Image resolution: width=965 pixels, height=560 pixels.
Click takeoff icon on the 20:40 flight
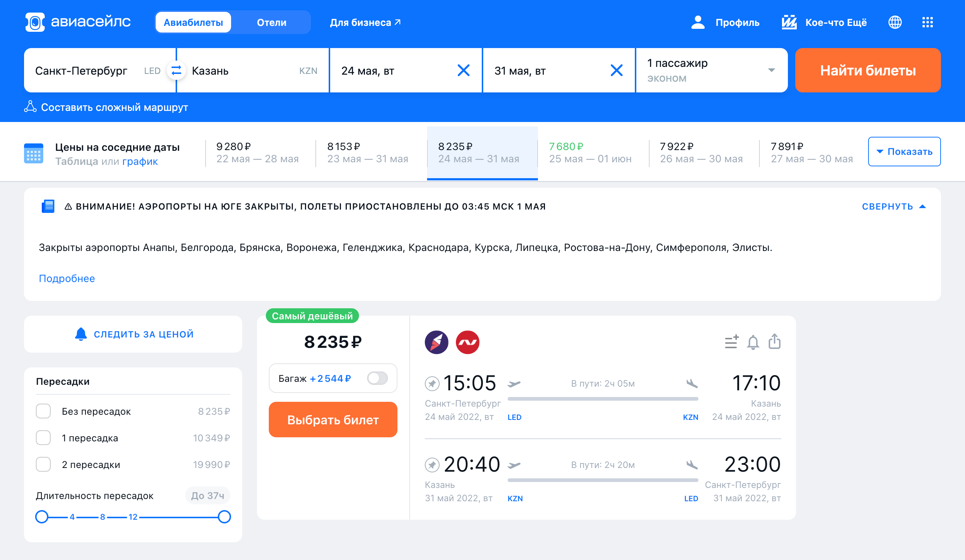click(x=514, y=465)
